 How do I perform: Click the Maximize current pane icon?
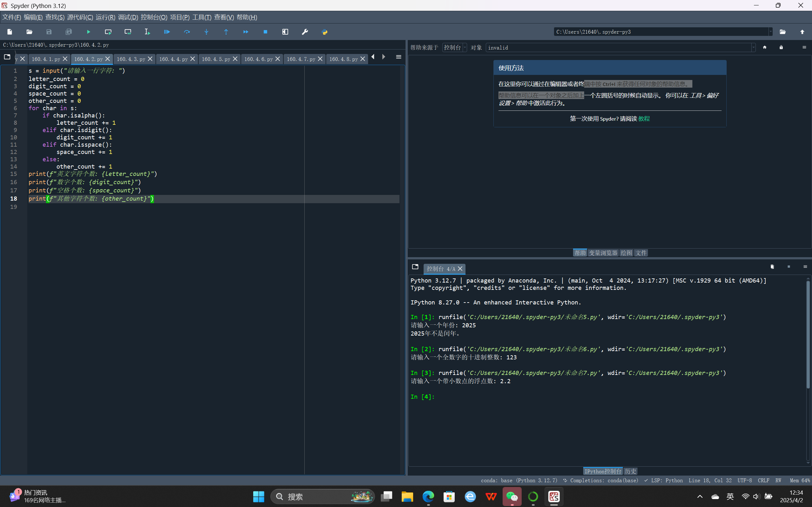(285, 32)
